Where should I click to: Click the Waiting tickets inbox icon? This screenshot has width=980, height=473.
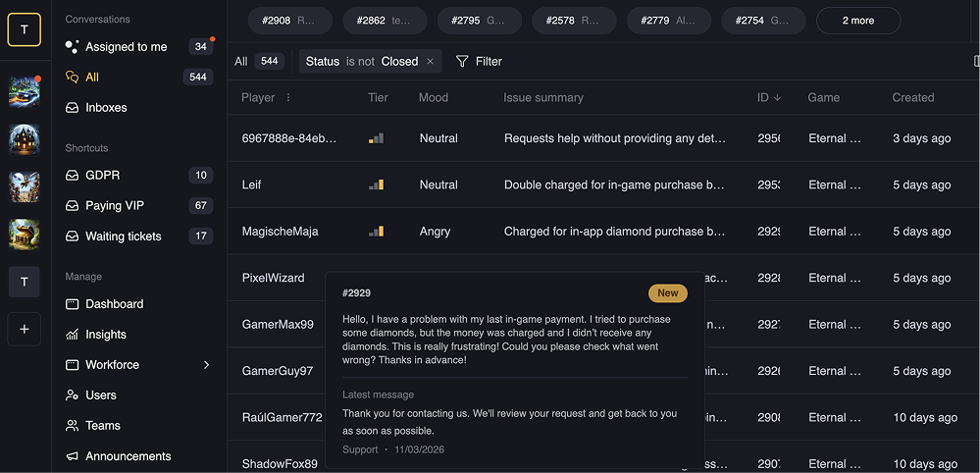click(x=72, y=236)
